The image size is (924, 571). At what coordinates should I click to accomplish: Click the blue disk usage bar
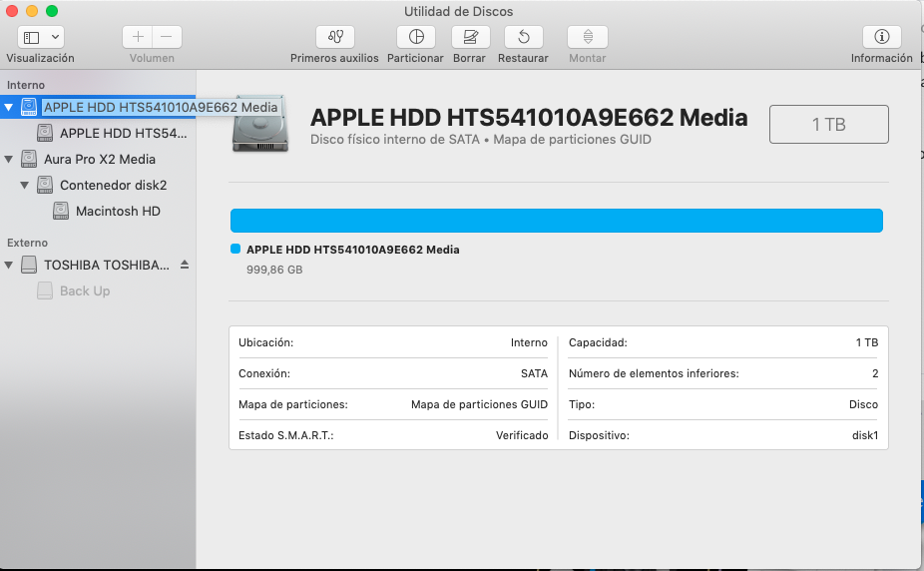556,221
